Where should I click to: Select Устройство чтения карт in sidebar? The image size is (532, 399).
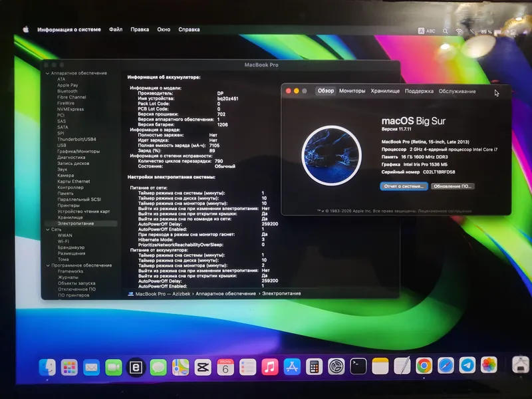(84, 211)
